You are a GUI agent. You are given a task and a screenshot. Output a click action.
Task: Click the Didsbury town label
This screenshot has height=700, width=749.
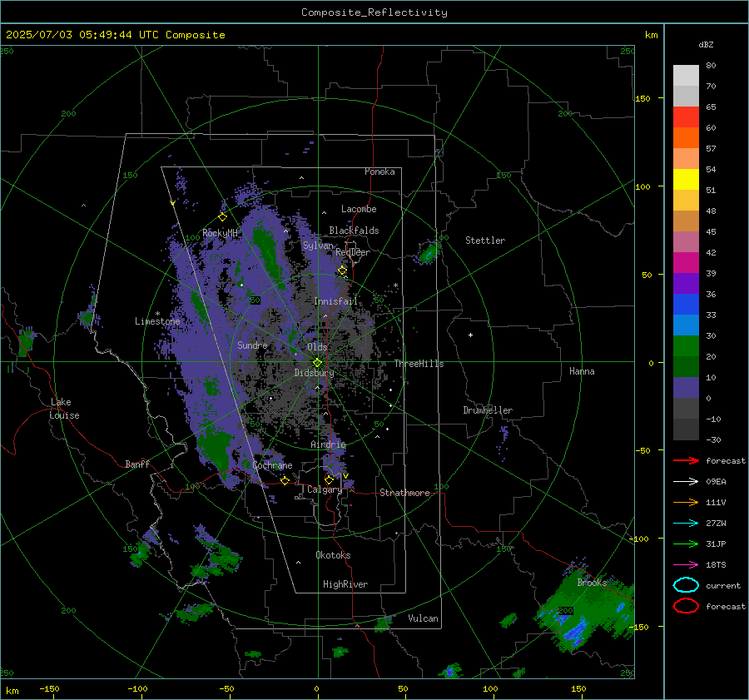(314, 373)
